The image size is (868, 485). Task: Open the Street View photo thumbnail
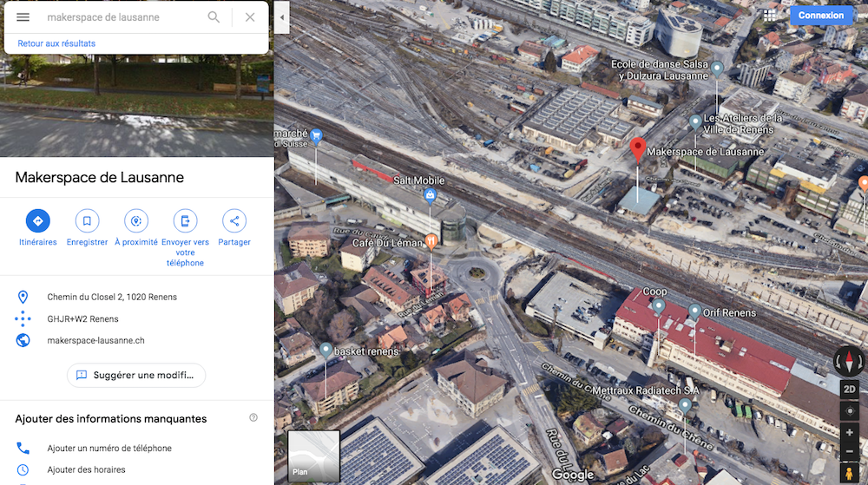(x=137, y=105)
